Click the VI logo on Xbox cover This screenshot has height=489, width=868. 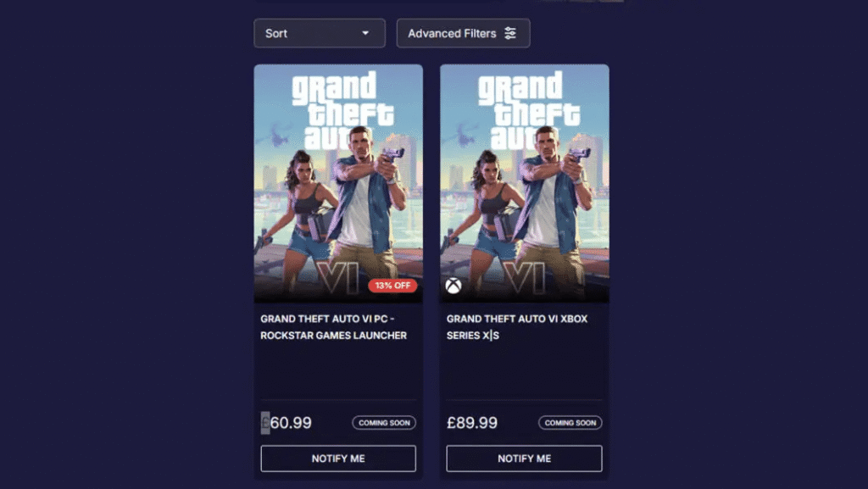525,278
